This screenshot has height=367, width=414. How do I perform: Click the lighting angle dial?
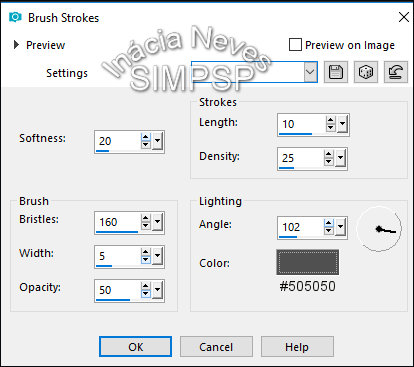pos(379,229)
